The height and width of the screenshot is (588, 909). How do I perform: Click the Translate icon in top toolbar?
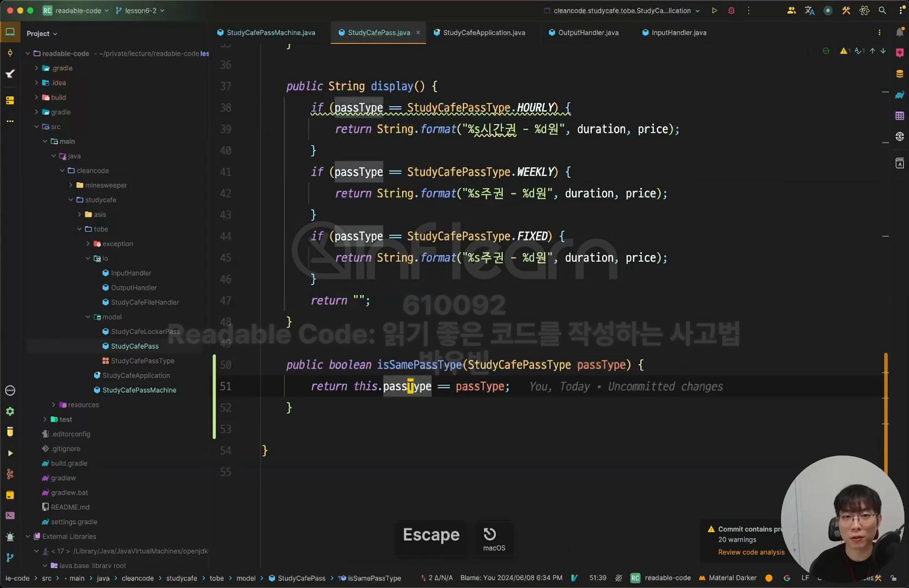click(x=809, y=10)
